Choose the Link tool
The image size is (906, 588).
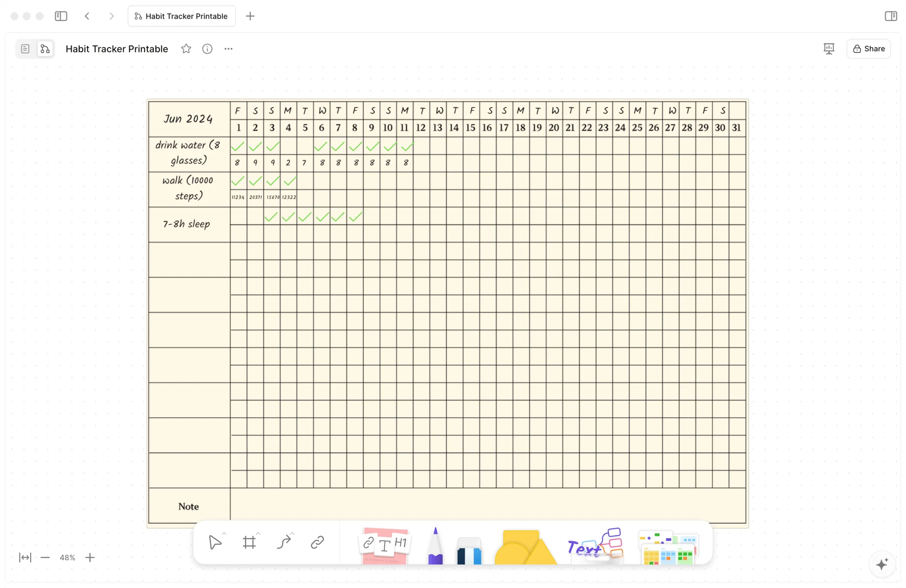click(x=318, y=542)
